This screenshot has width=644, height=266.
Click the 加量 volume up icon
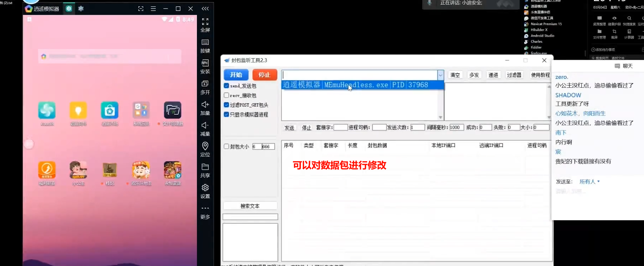pyautogui.click(x=205, y=105)
